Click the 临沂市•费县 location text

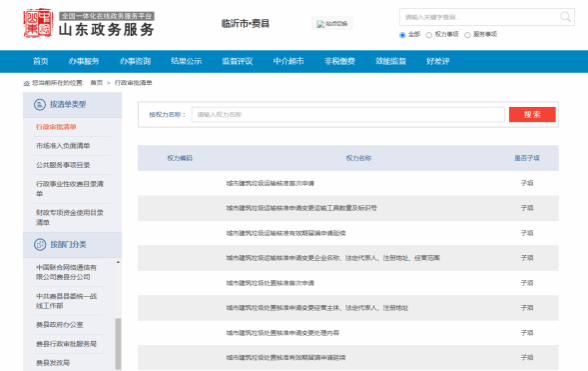pyautogui.click(x=245, y=24)
